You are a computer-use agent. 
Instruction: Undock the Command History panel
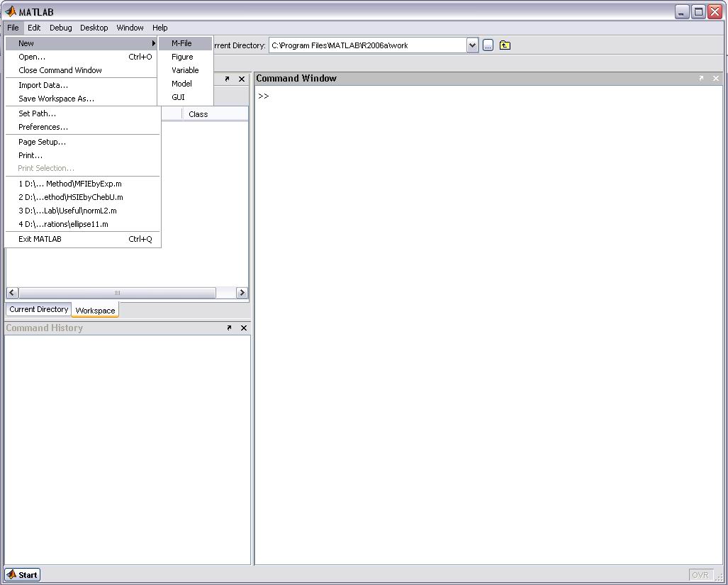coord(229,328)
